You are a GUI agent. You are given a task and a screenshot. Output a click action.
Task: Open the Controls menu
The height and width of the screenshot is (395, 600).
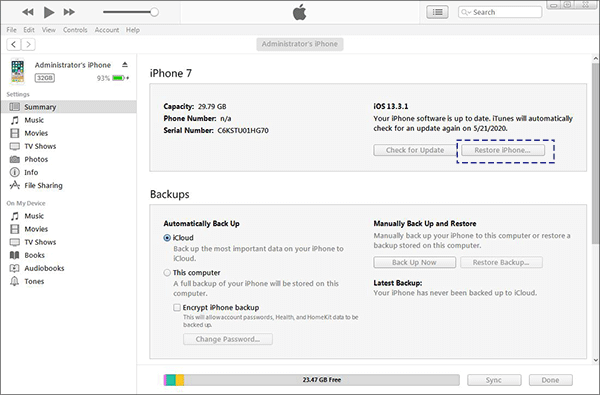[75, 30]
